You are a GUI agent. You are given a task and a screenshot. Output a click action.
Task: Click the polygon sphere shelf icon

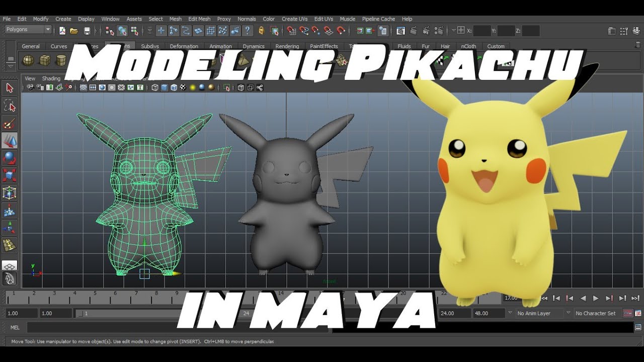click(x=28, y=61)
